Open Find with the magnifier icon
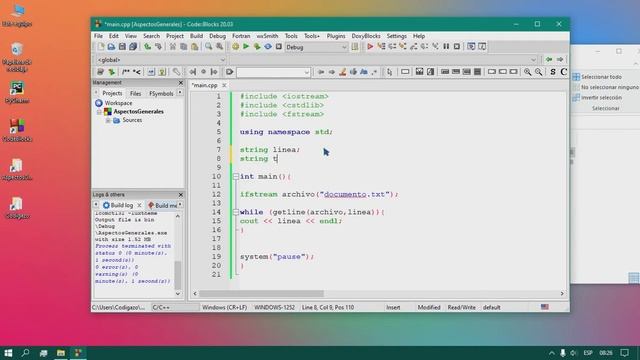Viewport: 640px width, 360px height. [209, 47]
